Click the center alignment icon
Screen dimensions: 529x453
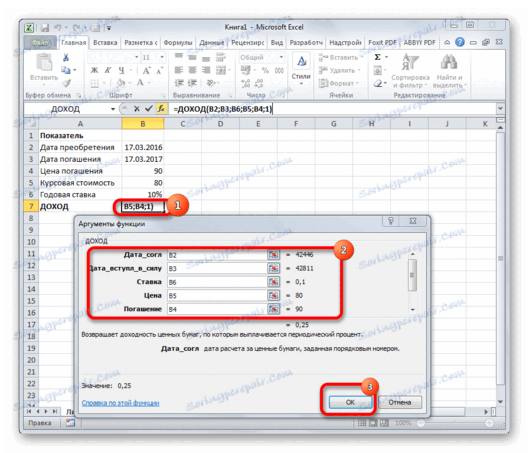pyautogui.click(x=192, y=70)
